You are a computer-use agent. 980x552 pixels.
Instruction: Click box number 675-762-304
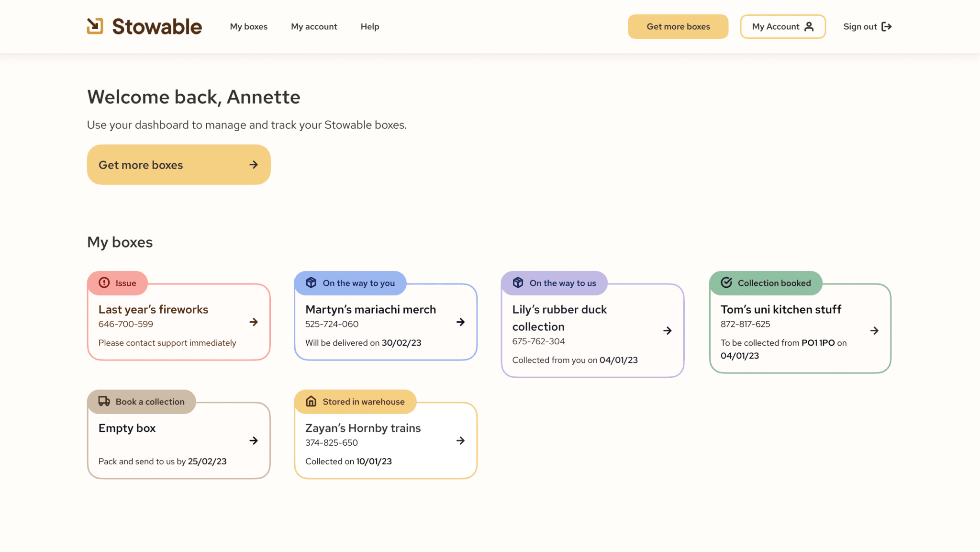(538, 341)
